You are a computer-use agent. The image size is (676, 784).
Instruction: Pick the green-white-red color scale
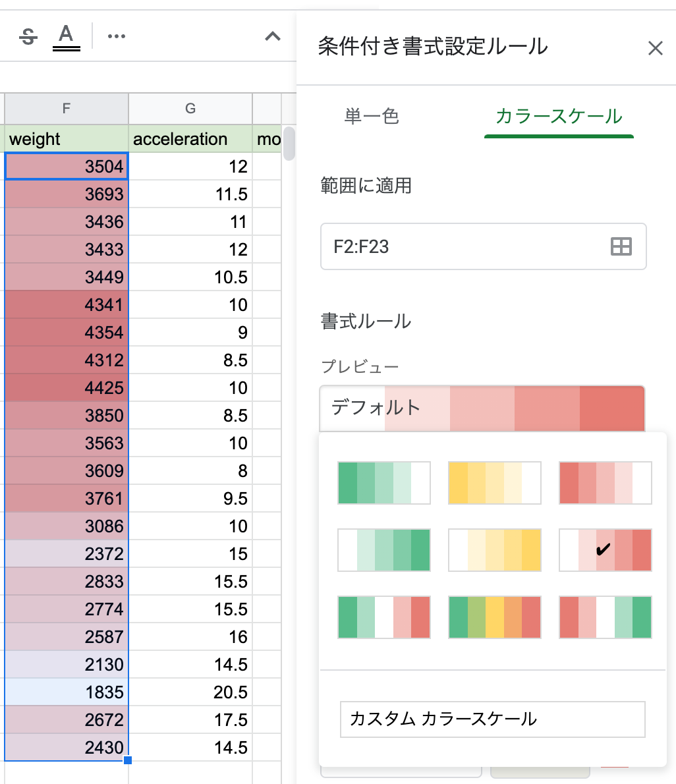[383, 617]
